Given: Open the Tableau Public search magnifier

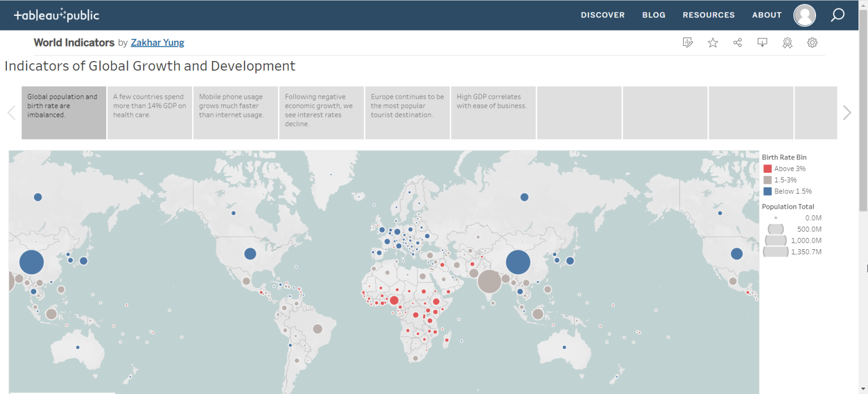Looking at the screenshot, I should click(837, 15).
